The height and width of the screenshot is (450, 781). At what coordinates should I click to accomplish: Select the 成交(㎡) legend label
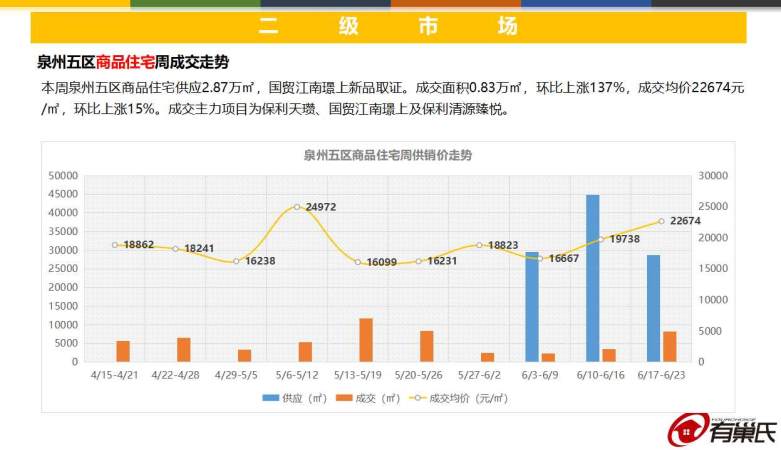point(378,398)
